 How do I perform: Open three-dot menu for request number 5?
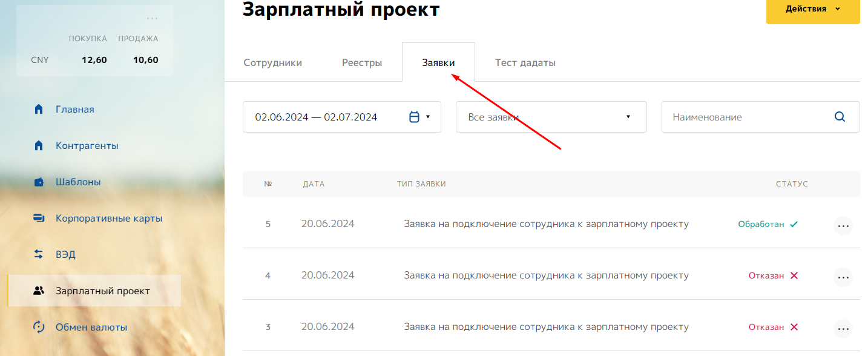(843, 226)
